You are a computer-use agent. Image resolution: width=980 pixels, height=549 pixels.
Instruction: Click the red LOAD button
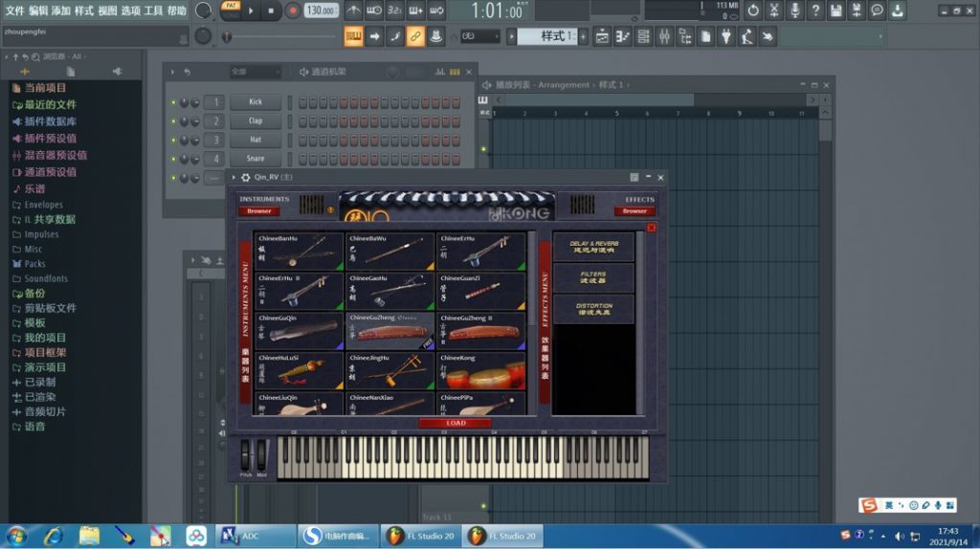[x=456, y=423]
